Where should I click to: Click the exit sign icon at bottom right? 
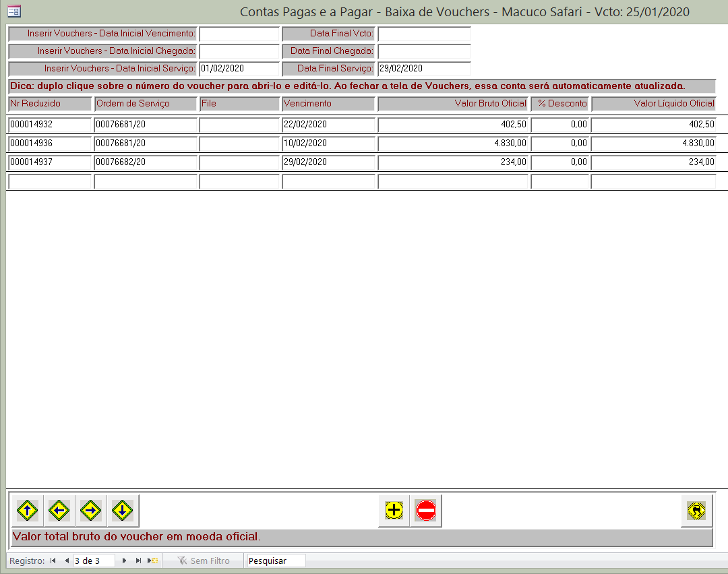696,511
